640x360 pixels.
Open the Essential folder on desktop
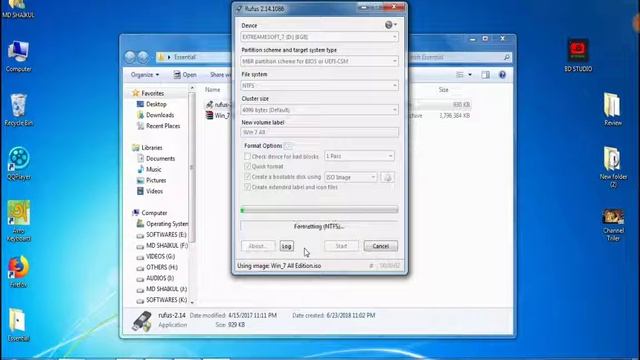(18, 325)
